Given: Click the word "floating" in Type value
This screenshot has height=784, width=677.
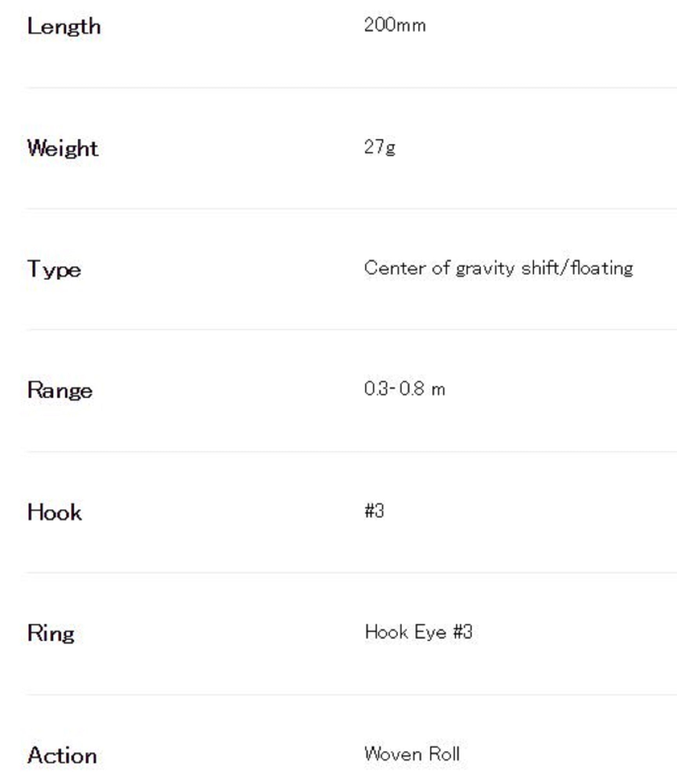Looking at the screenshot, I should (602, 269).
